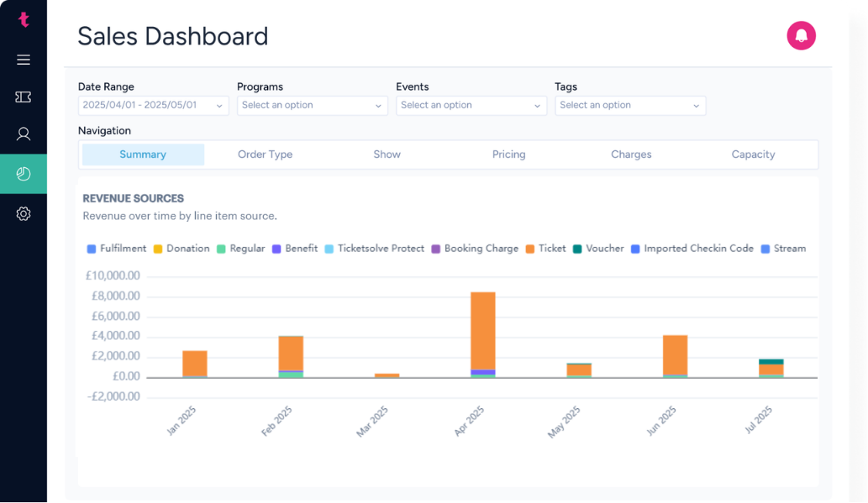Viewport: 868px width, 503px height.
Task: Click the Sales Dashboard heading
Action: point(173,36)
